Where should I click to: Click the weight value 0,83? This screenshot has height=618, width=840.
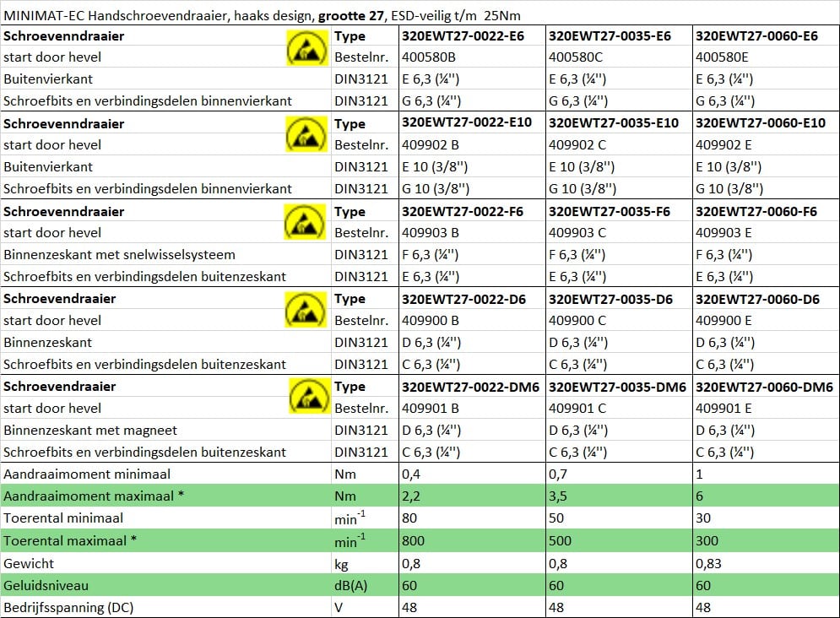[708, 564]
